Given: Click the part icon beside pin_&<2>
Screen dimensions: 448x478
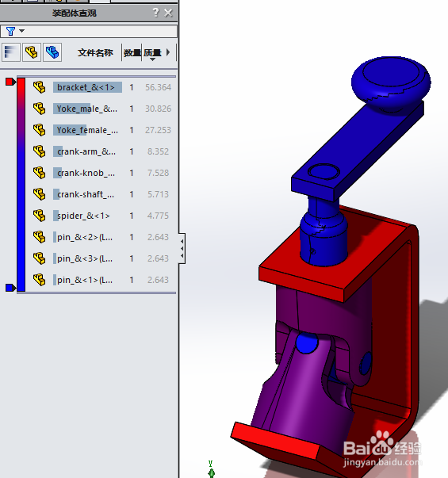Looking at the screenshot, I should [40, 237].
